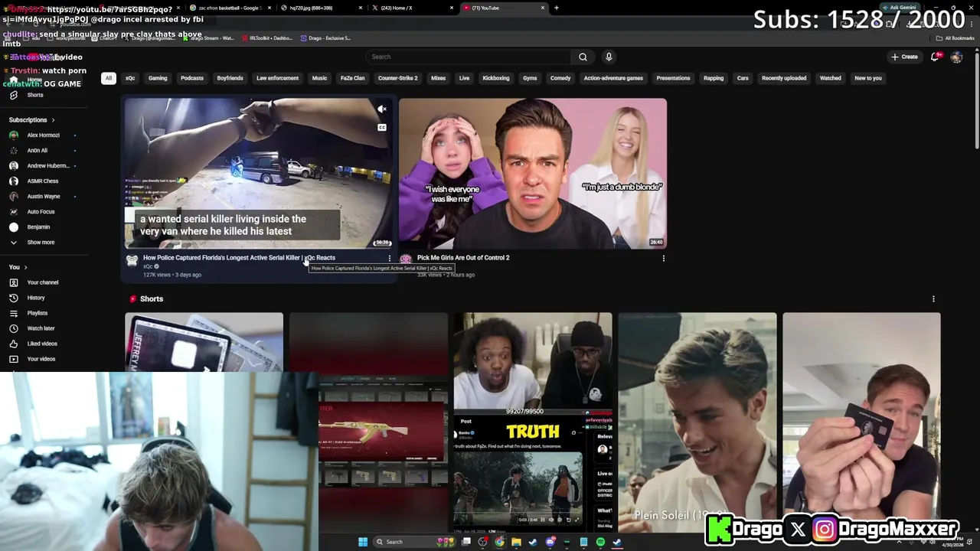980x551 pixels.
Task: Open Benjamin subscription link
Action: pyautogui.click(x=38, y=227)
